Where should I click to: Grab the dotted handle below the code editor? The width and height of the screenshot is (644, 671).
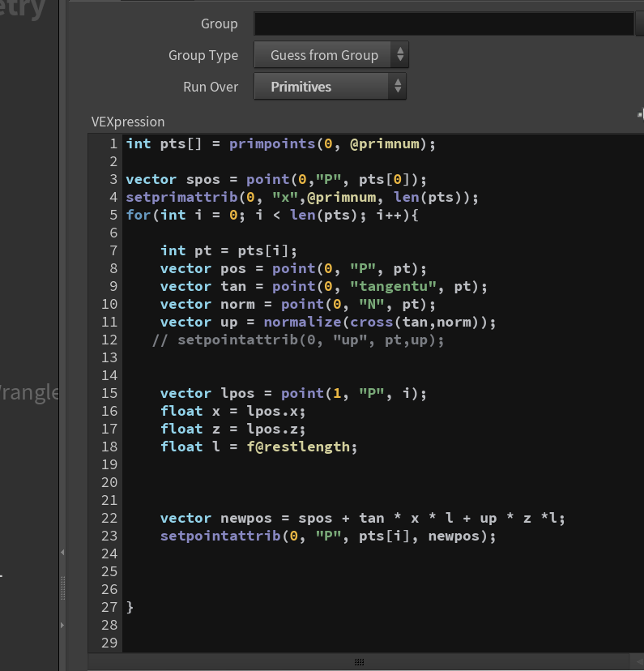point(359,662)
